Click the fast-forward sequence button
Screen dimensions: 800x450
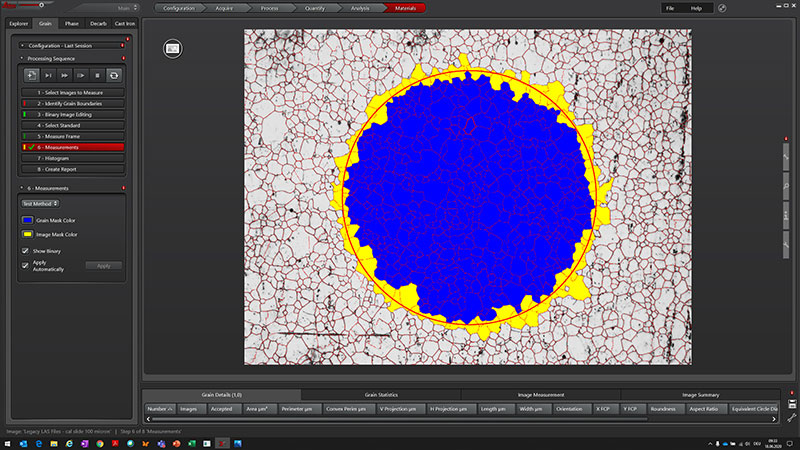pos(65,75)
